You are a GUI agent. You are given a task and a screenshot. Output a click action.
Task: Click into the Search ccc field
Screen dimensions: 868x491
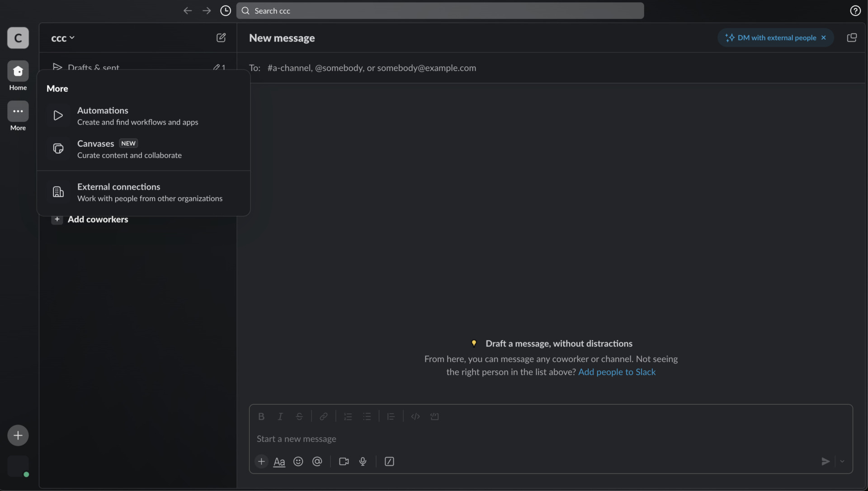tap(440, 10)
